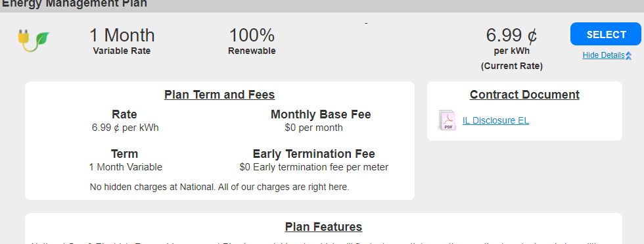The height and width of the screenshot is (244, 644).
Task: Click the Contract Document heading
Action: point(524,95)
